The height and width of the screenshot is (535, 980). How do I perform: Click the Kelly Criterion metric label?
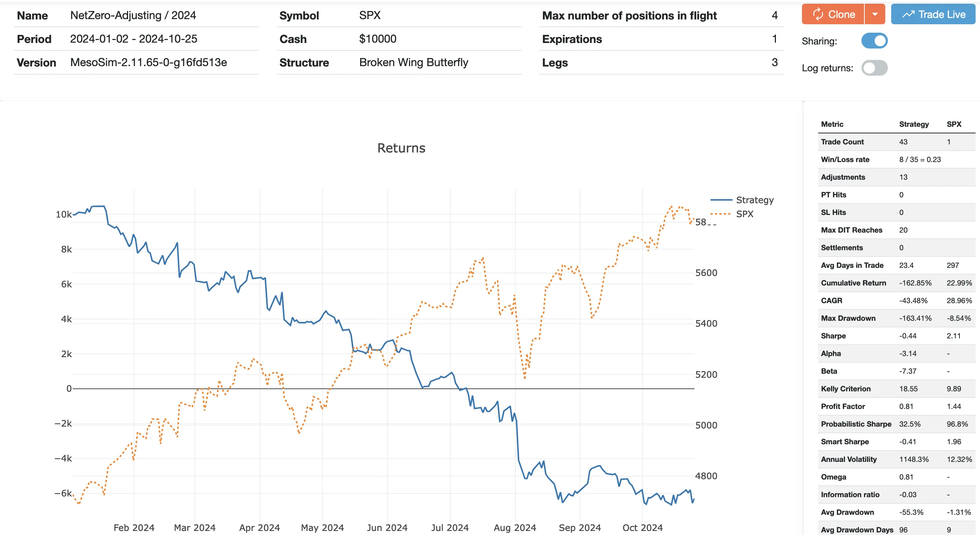[x=845, y=389]
